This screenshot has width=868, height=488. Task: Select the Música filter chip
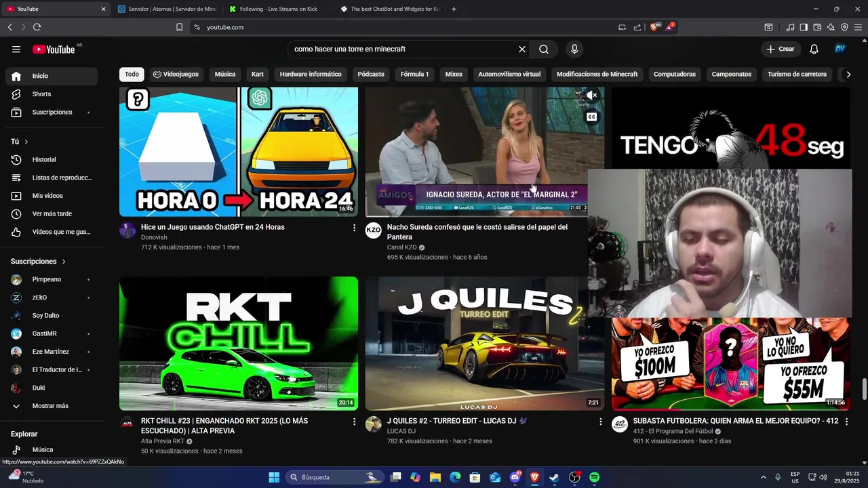[x=225, y=74]
